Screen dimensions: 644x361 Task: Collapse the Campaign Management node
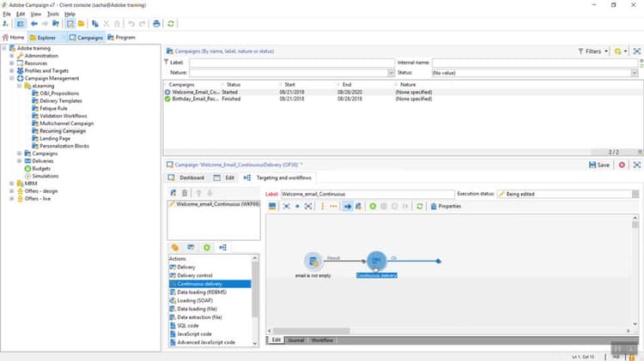[12, 78]
